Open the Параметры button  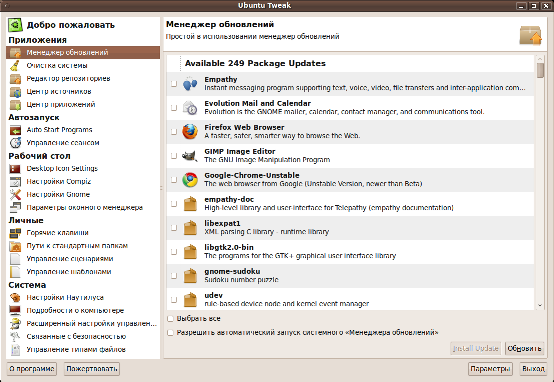click(x=490, y=369)
